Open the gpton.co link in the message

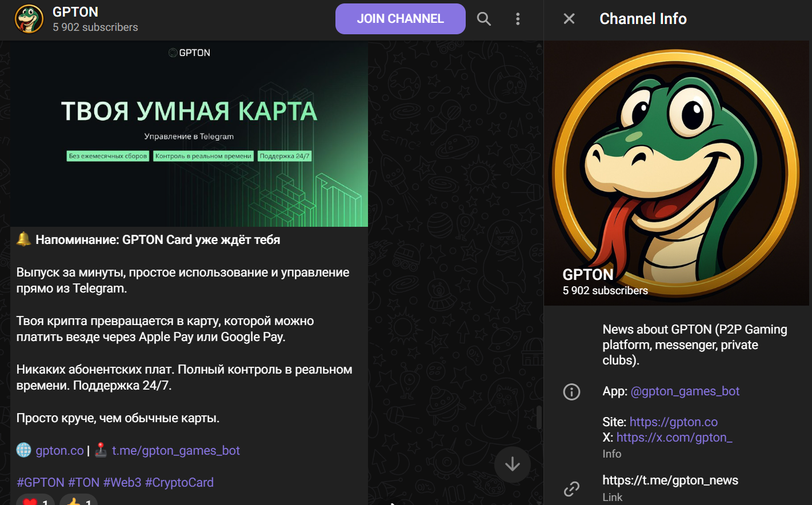59,451
